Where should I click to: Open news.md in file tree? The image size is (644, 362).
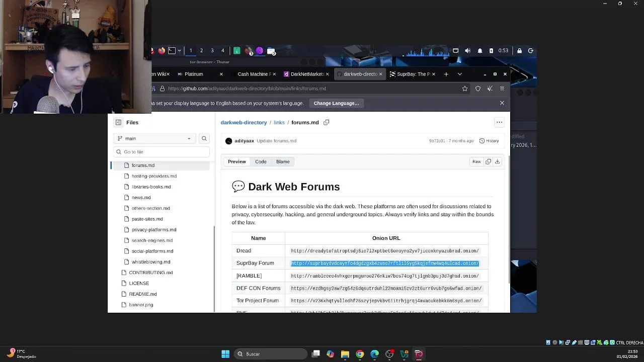pos(141,198)
